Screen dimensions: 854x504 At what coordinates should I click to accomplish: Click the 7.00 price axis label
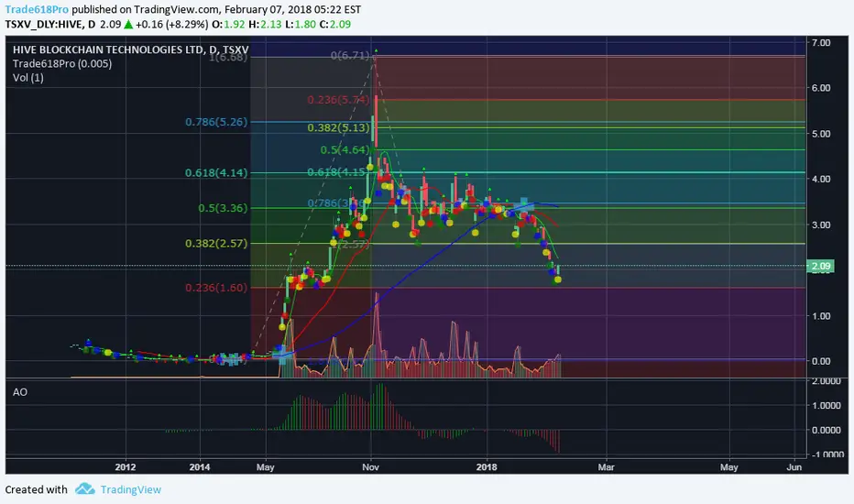point(821,42)
